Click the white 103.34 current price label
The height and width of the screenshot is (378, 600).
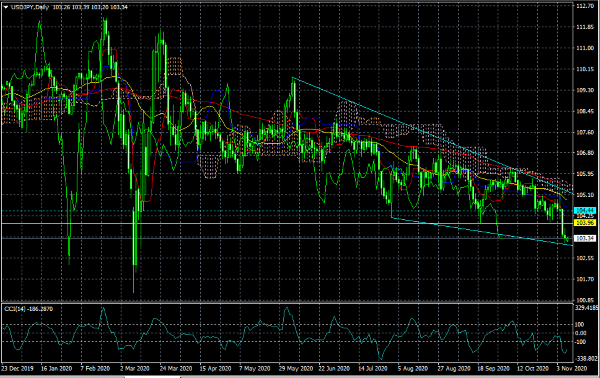click(585, 238)
